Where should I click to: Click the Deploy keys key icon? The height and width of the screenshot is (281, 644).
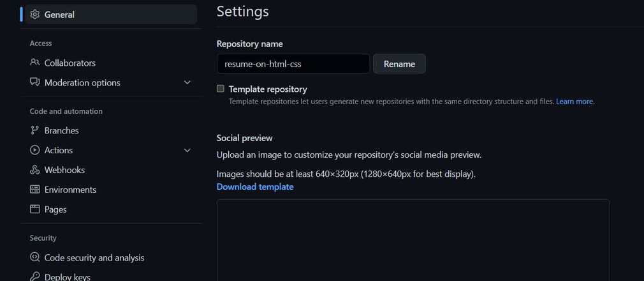pyautogui.click(x=35, y=277)
